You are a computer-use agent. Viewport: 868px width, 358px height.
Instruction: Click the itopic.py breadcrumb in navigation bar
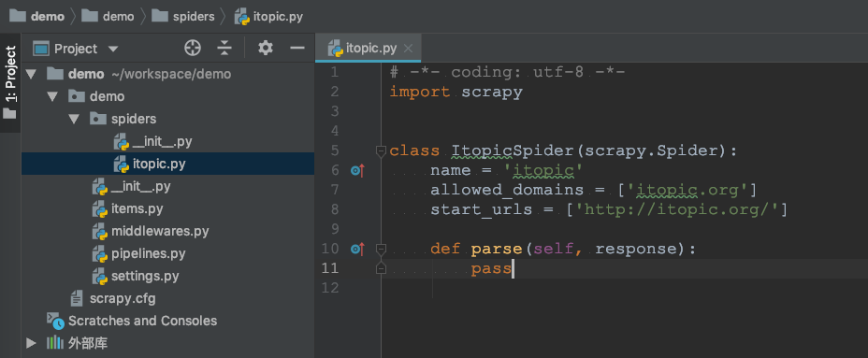268,16
